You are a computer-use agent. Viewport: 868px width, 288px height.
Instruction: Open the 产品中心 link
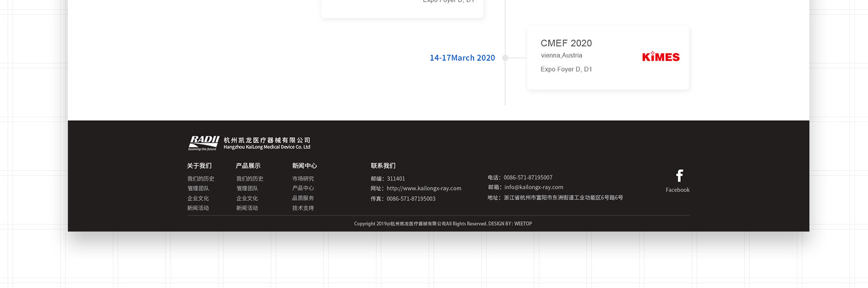(303, 188)
